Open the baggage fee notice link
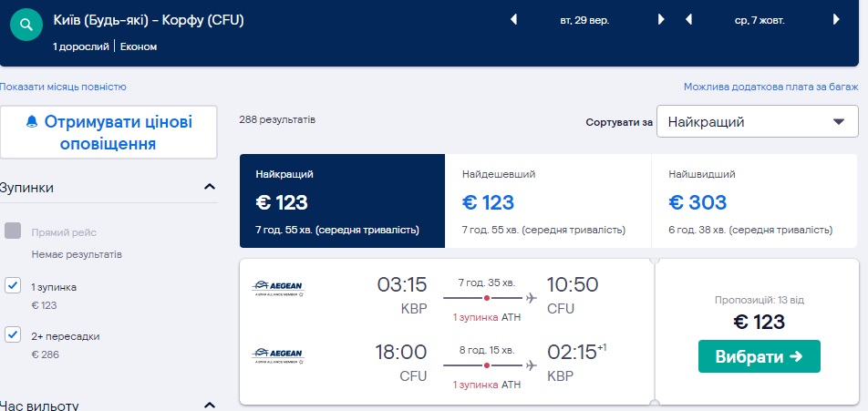This screenshot has width=868, height=411. 770,87
